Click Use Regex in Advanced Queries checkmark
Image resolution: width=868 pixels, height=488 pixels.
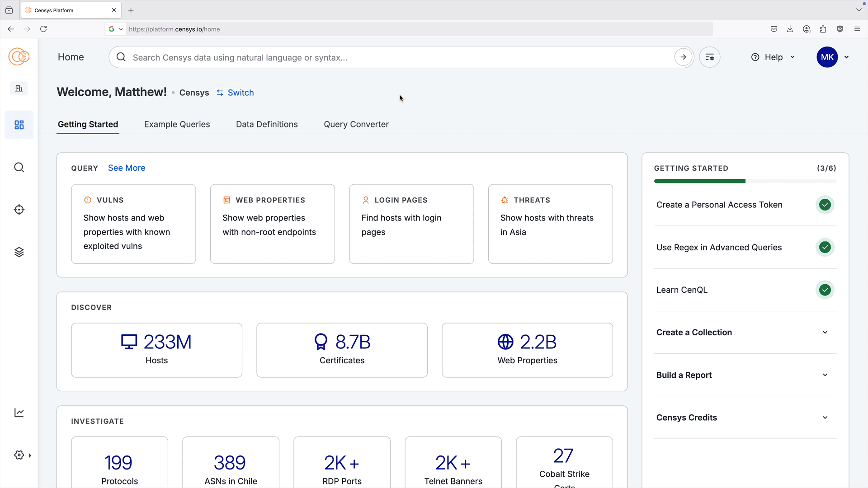click(x=825, y=247)
